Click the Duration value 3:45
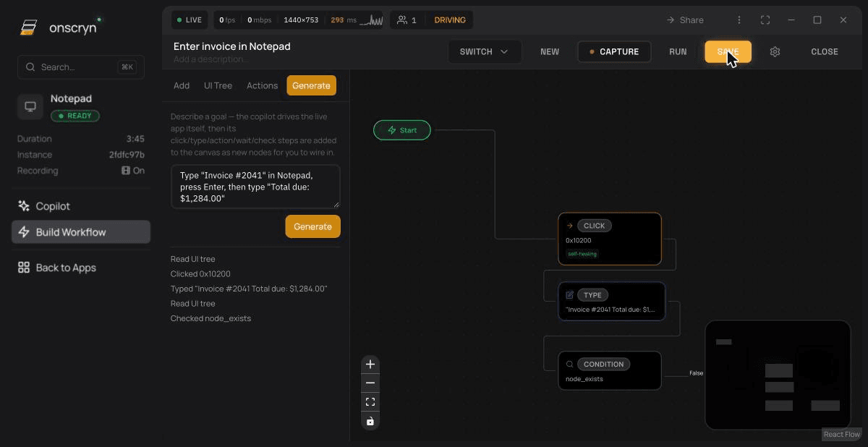The width and height of the screenshot is (868, 447). tap(135, 139)
